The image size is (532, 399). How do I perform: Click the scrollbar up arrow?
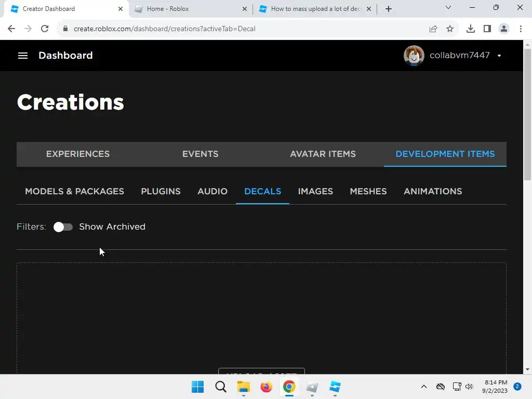[527, 45]
